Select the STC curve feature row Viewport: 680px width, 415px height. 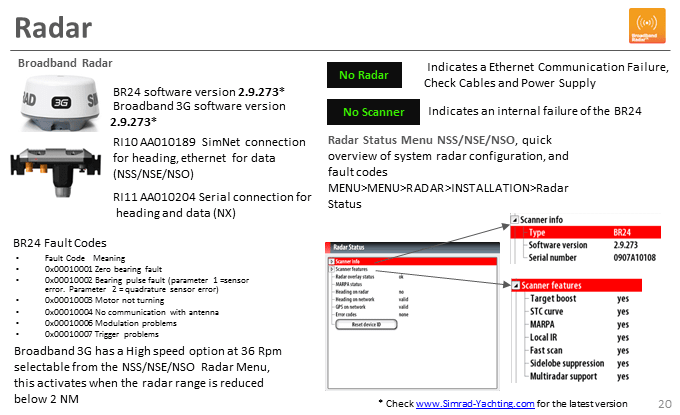click(x=577, y=311)
